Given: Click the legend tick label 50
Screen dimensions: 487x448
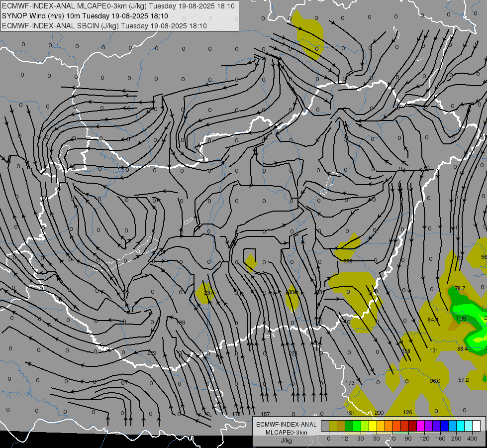Looking at the screenshot, I should pyautogui.click(x=377, y=439).
